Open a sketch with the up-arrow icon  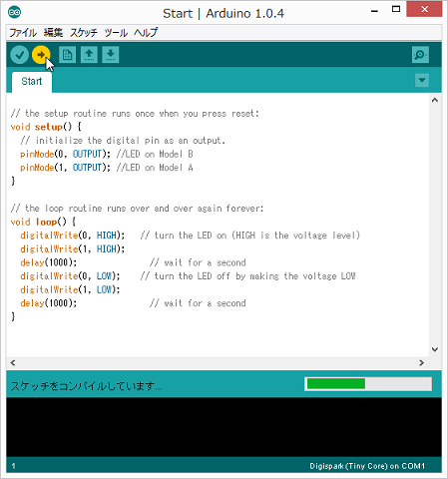tap(89, 55)
